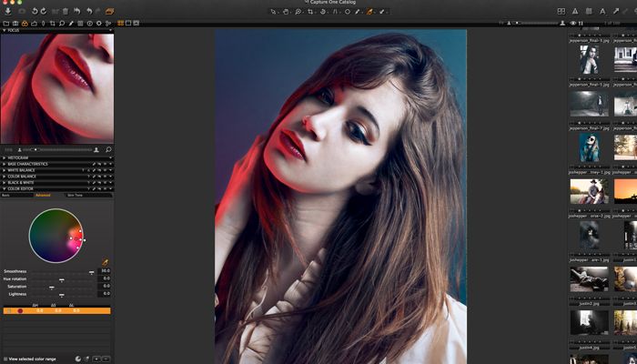Adjust the Lightness slider

(x=62, y=295)
